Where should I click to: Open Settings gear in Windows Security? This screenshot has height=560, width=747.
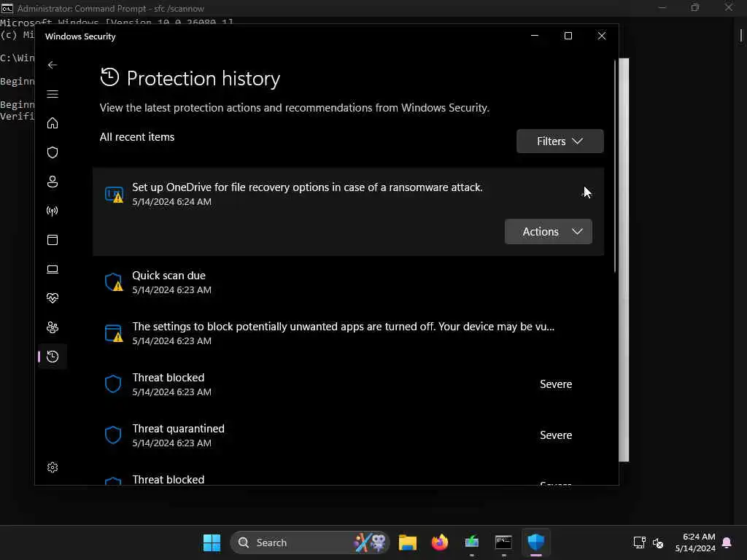pyautogui.click(x=53, y=467)
